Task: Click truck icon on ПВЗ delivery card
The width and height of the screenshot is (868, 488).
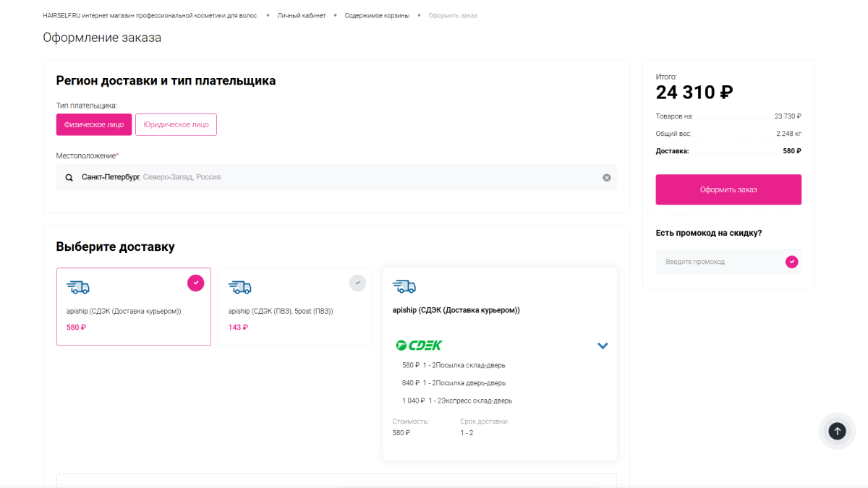Action: [x=240, y=287]
